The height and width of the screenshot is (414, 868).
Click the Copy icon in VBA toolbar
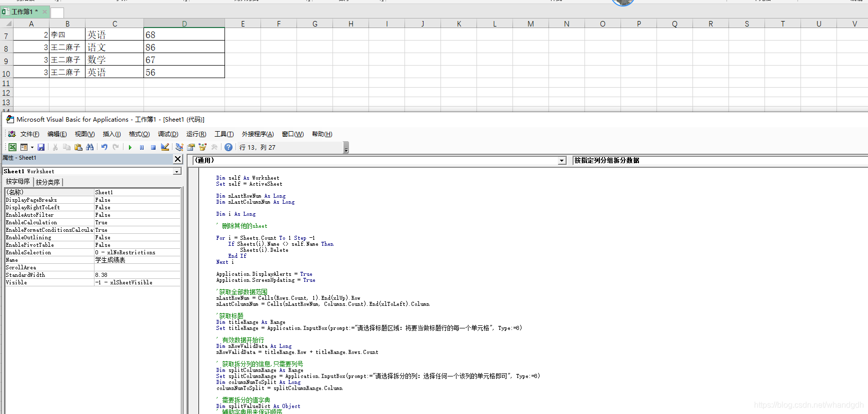tap(66, 147)
